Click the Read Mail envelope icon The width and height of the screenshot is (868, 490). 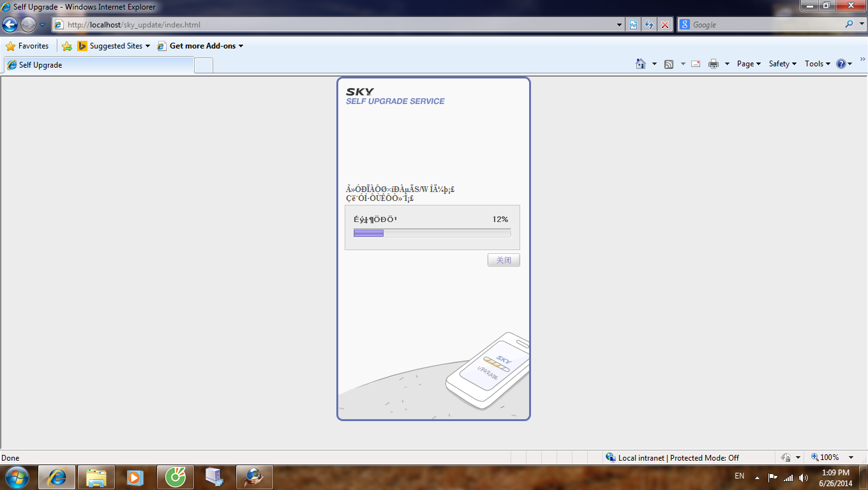696,64
